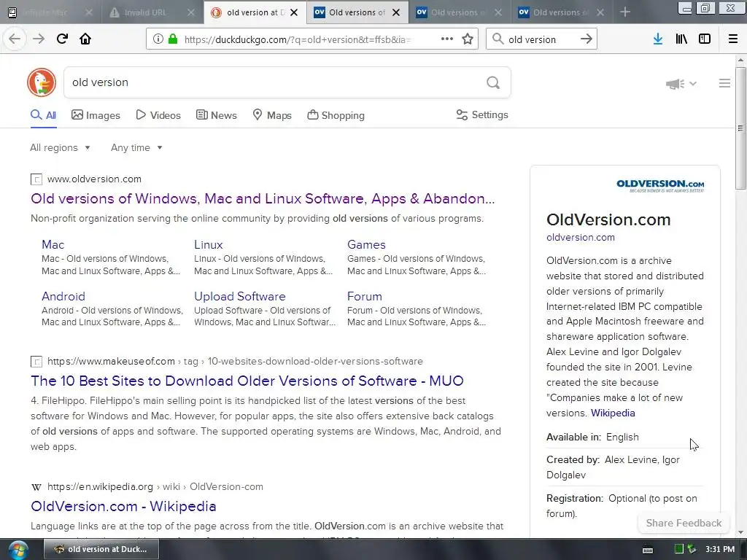
Task: Select the Shopping search tab
Action: [x=336, y=115]
